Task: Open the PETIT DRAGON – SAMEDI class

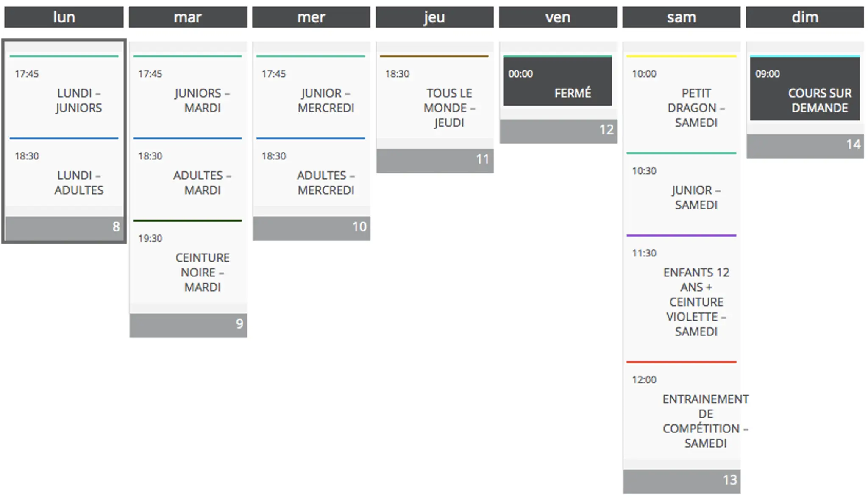Action: (696, 108)
